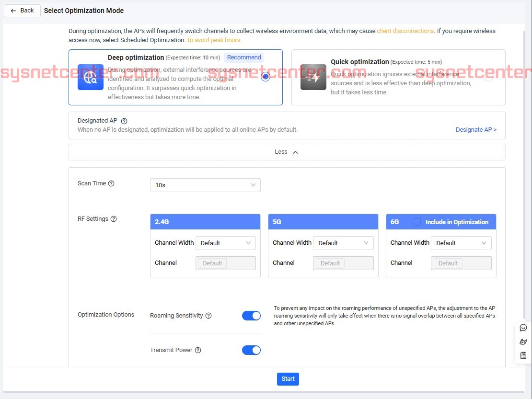The height and width of the screenshot is (399, 532).
Task: Click the Optimization Options label
Action: (x=106, y=315)
